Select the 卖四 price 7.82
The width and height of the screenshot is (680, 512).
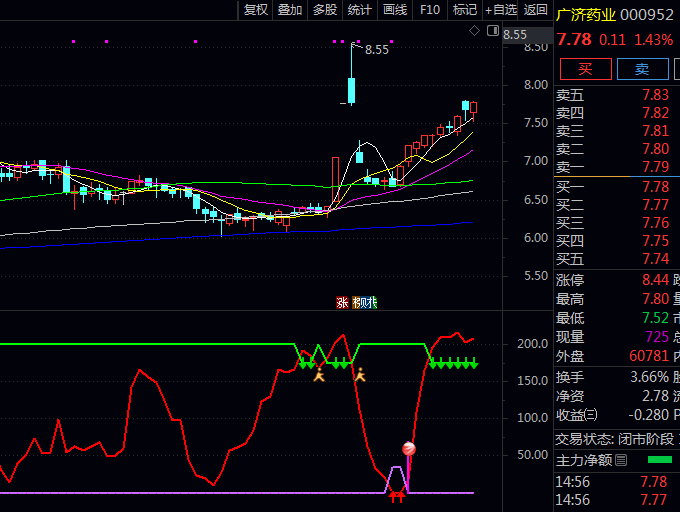(655, 113)
